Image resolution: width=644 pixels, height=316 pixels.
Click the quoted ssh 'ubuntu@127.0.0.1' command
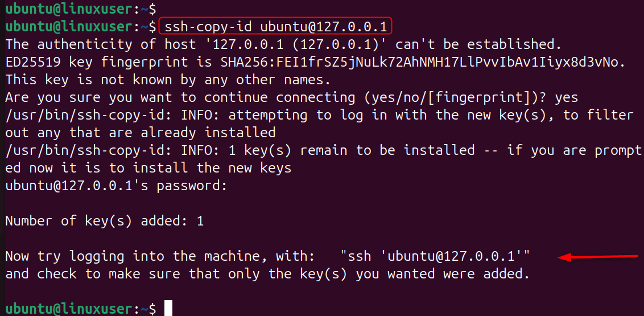click(x=435, y=257)
